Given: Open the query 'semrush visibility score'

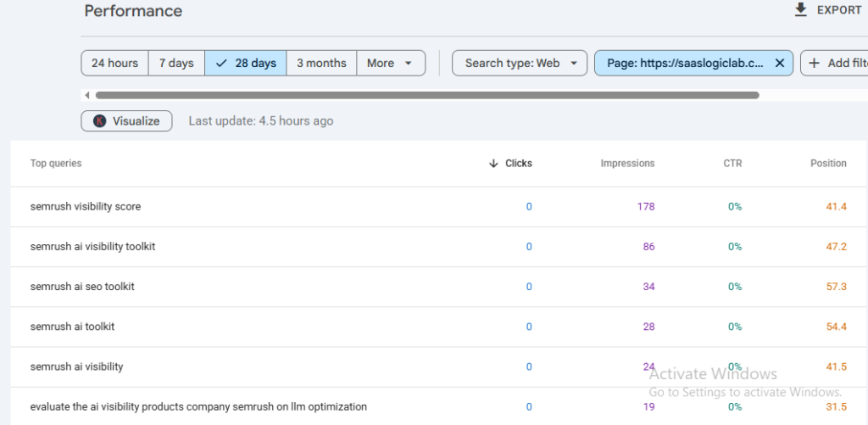Looking at the screenshot, I should pos(86,207).
